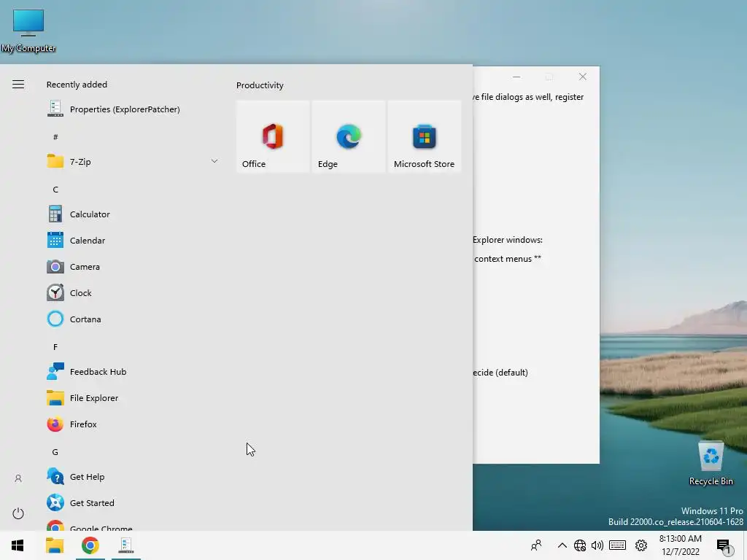Viewport: 747px width, 560px height.
Task: Click 'context menus **' text in Properties window
Action: click(x=508, y=259)
